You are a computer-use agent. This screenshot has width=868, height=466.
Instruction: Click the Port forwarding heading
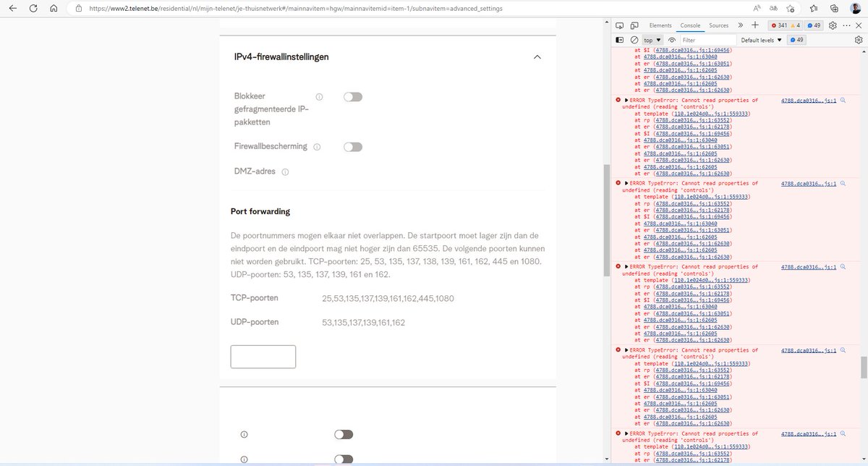pyautogui.click(x=260, y=211)
